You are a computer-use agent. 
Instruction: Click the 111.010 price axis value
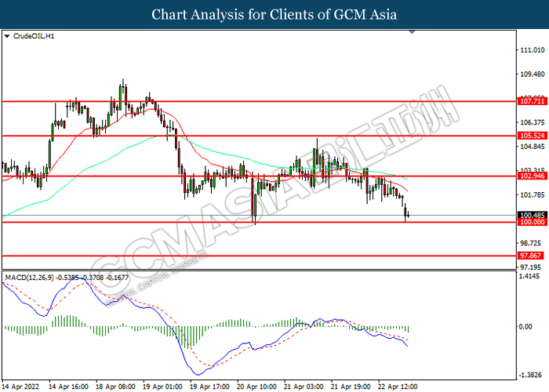tap(533, 50)
